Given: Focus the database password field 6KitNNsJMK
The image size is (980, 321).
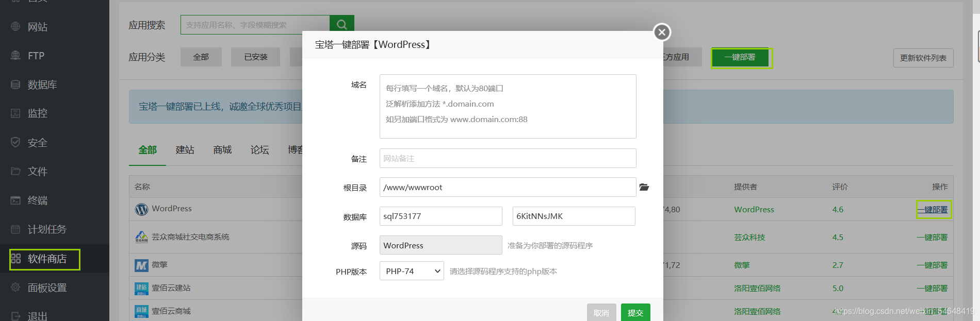Looking at the screenshot, I should pos(574,216).
